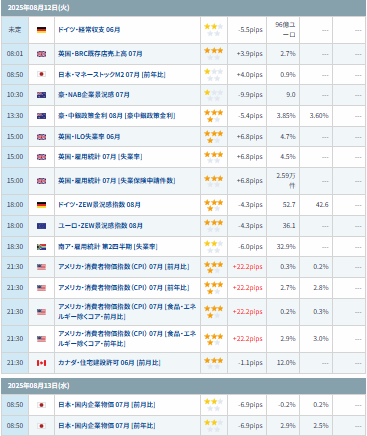This screenshot has width=367, height=436.
Task: Open 英国・雇用統計 07月 失業保険申請件数 link
Action: click(x=117, y=181)
